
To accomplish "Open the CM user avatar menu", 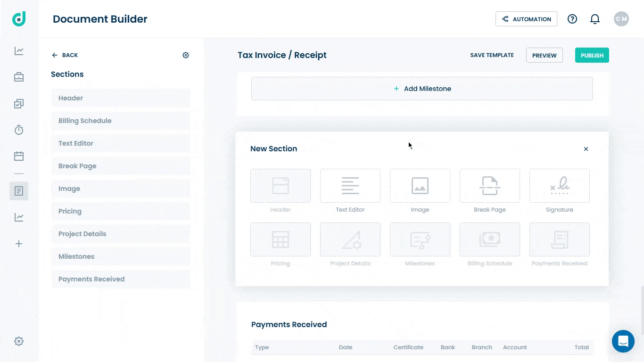I will click(621, 19).
